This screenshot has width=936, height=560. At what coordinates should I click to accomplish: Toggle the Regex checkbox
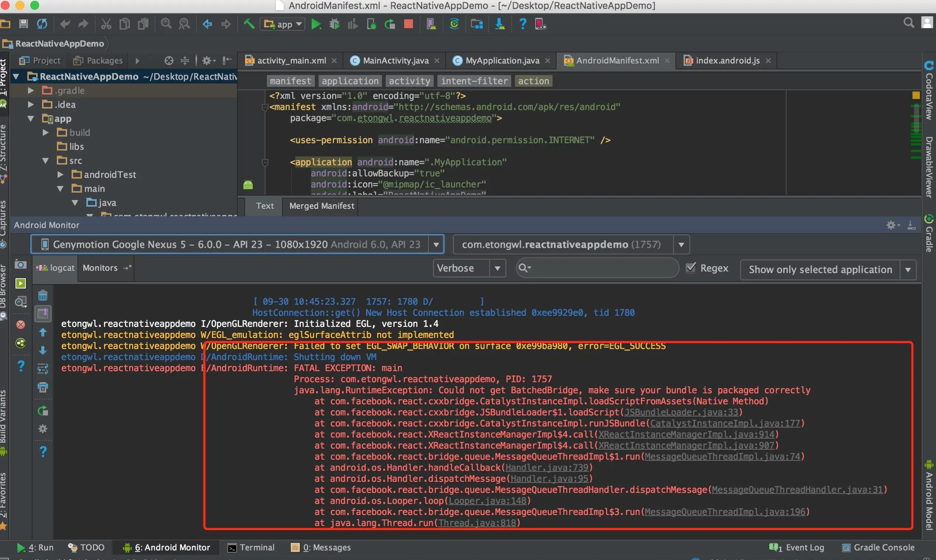coord(691,268)
